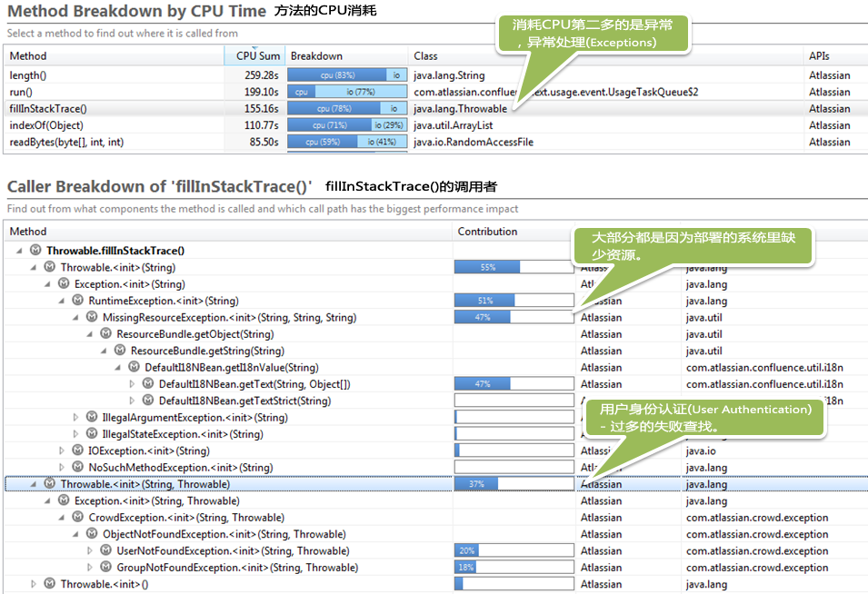Screen dimensions: 868x594
Task: Expand the Throwable.<init>() node
Action: point(34,584)
